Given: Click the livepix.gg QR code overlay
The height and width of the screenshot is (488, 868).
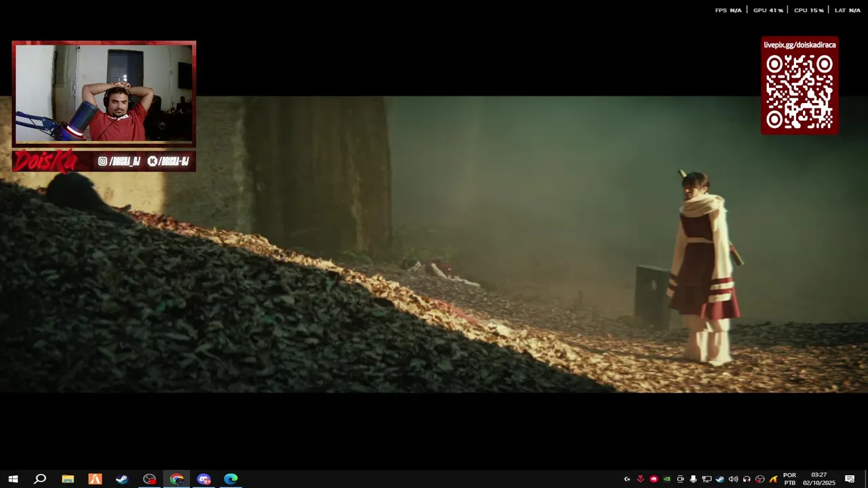Looking at the screenshot, I should point(800,92).
